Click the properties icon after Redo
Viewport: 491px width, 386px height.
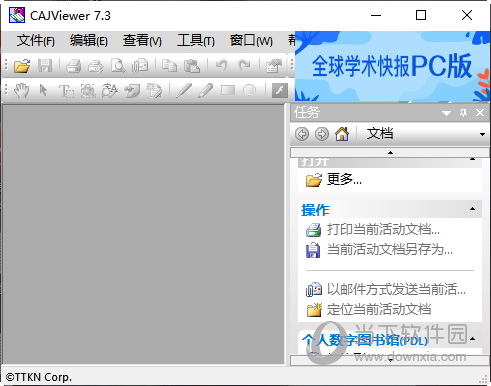[274, 65]
